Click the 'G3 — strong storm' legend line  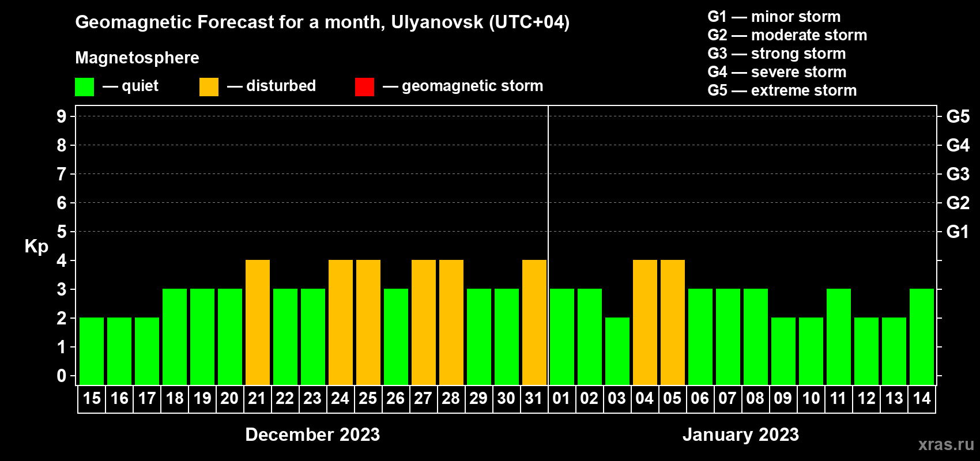[x=777, y=54]
